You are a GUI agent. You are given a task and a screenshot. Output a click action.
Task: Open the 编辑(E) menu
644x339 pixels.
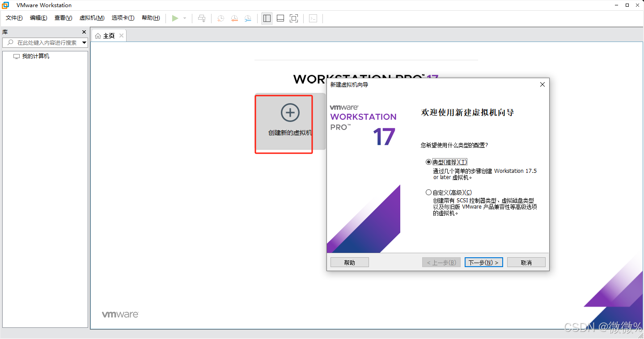[38, 18]
